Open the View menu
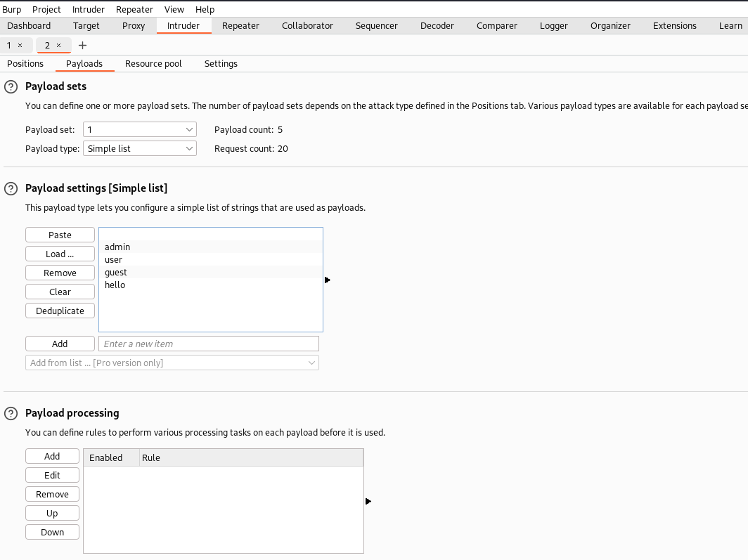Viewport: 748px width, 560px height. (x=174, y=10)
